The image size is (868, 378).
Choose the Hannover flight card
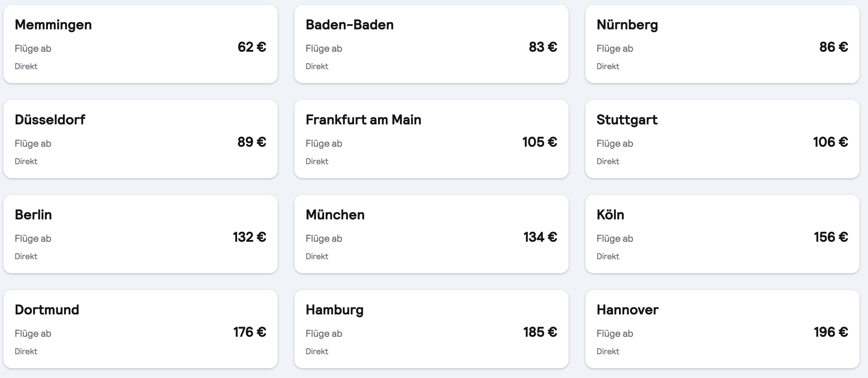point(722,329)
